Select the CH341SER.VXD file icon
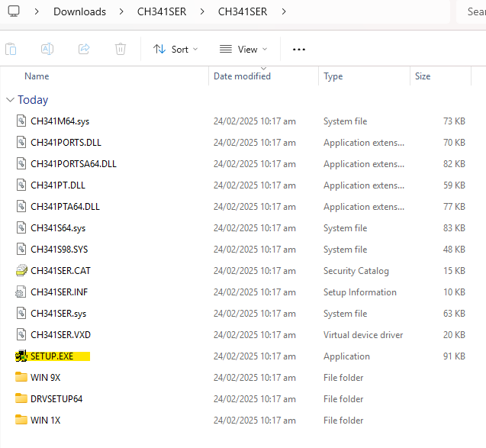This screenshot has width=486, height=448. pyautogui.click(x=21, y=335)
